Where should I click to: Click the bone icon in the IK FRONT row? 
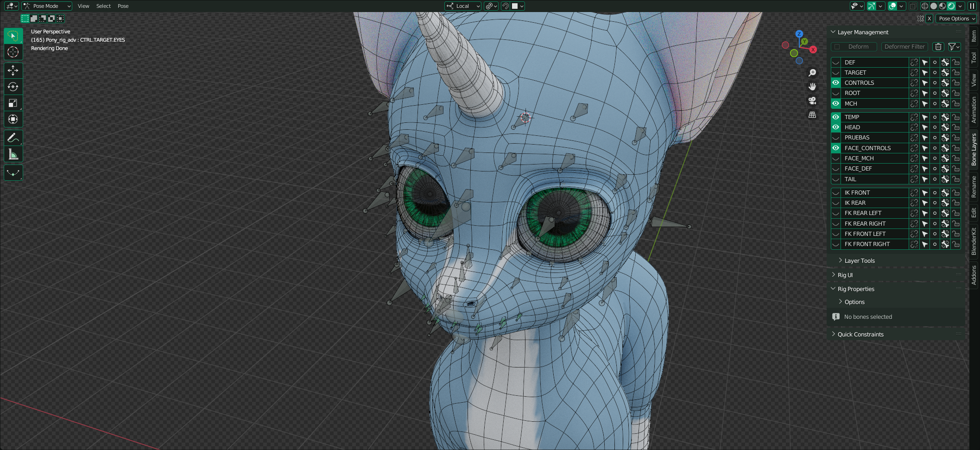pos(945,193)
